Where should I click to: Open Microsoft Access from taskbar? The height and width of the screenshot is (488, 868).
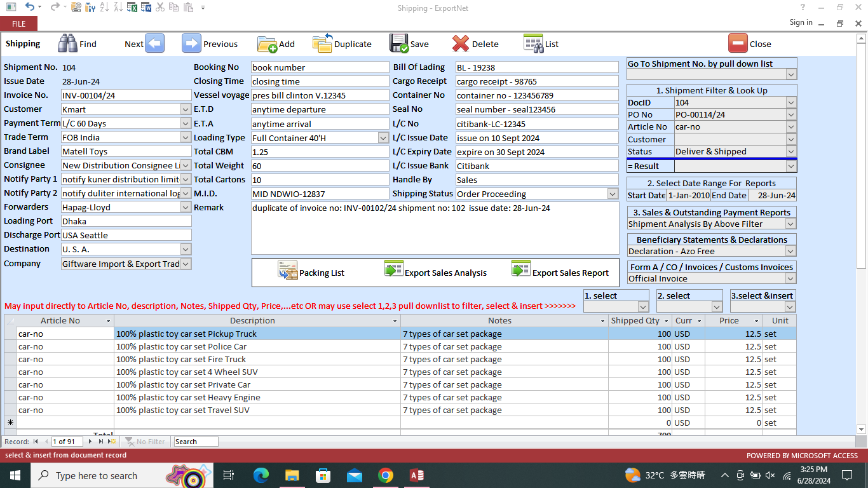(417, 475)
